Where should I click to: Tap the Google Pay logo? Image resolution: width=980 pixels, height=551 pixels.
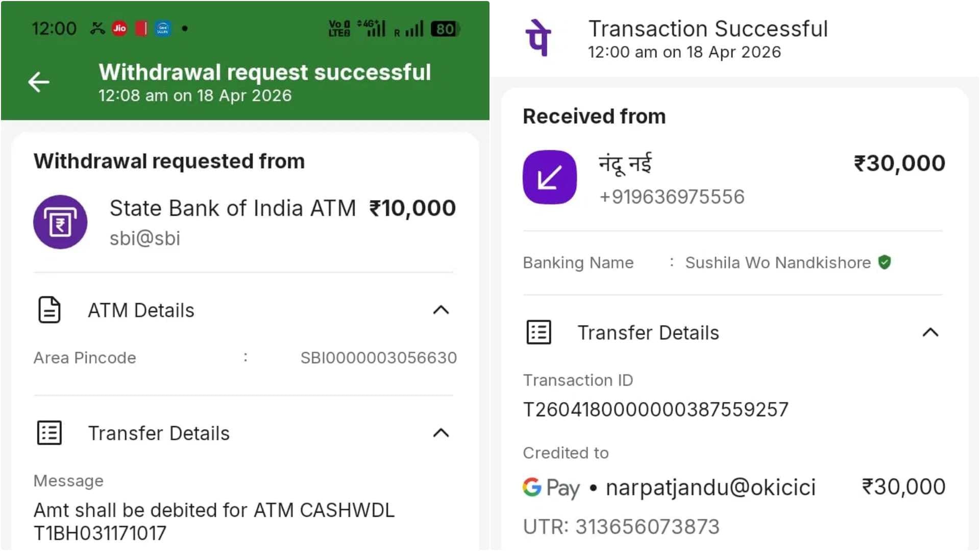tap(551, 487)
